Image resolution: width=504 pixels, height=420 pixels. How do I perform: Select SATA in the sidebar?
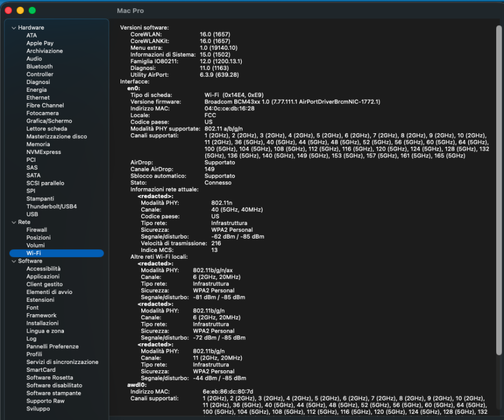(x=34, y=175)
